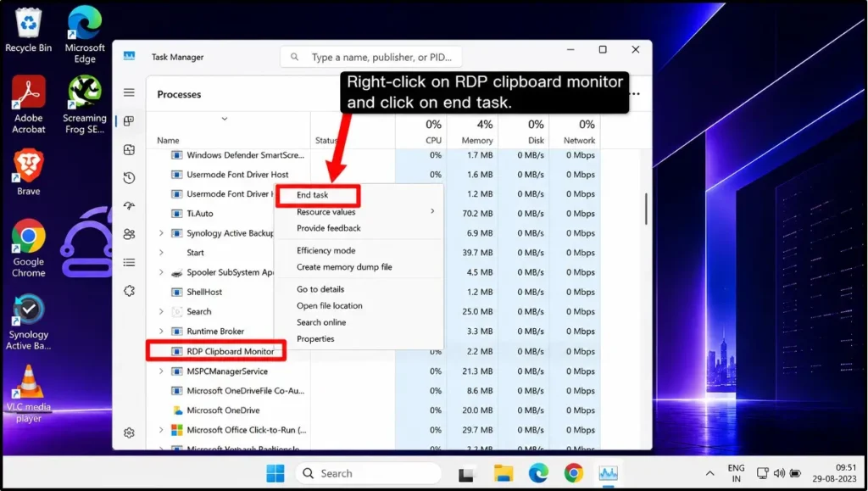This screenshot has width=868, height=491.
Task: Open Task Manager settings gear icon
Action: click(x=129, y=432)
